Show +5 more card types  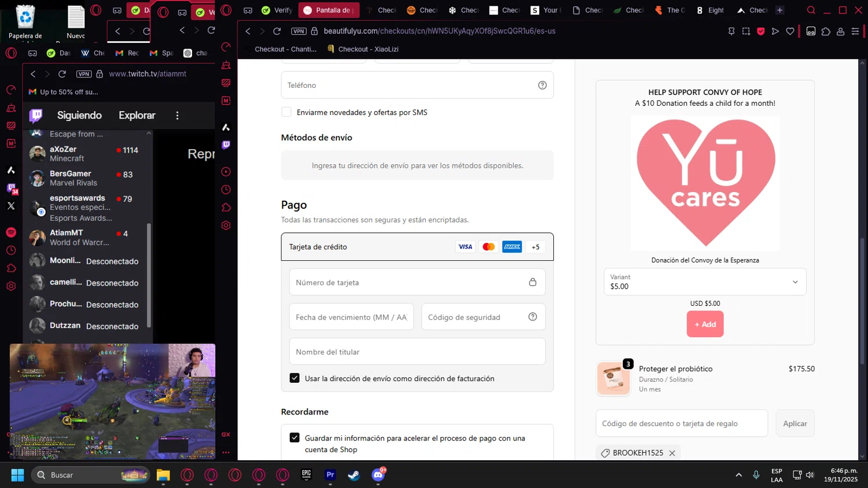pyautogui.click(x=536, y=247)
